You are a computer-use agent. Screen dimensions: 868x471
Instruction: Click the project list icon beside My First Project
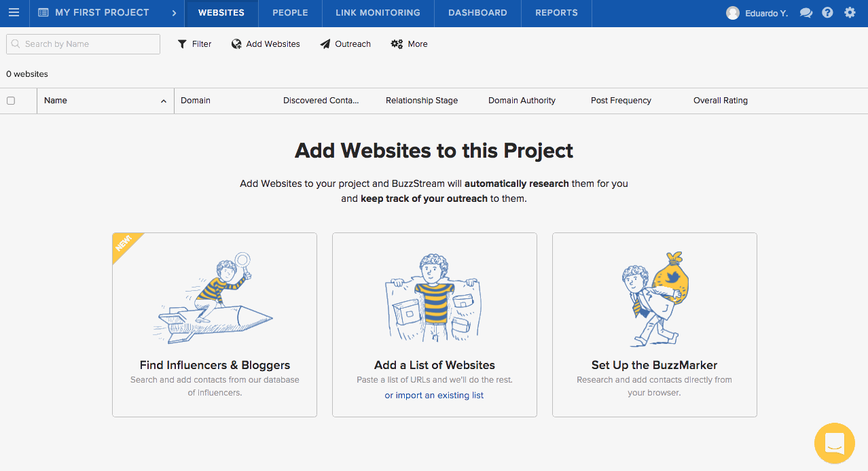click(43, 13)
